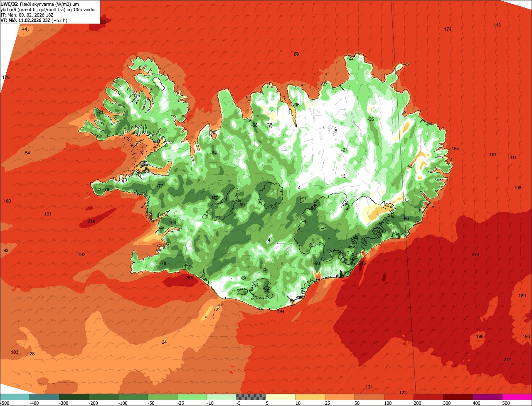Click the light green -25 to -10 swatch
532x406 pixels.
[192, 397]
